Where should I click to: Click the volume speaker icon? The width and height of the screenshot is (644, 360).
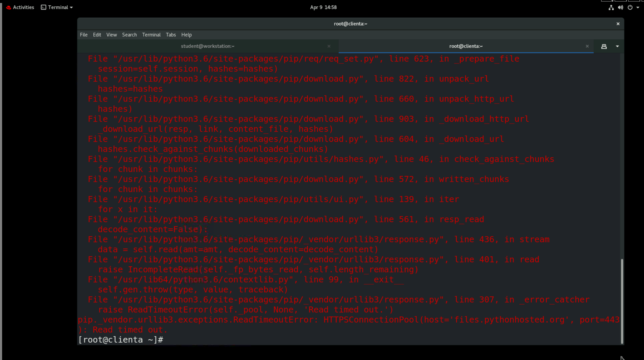(620, 7)
